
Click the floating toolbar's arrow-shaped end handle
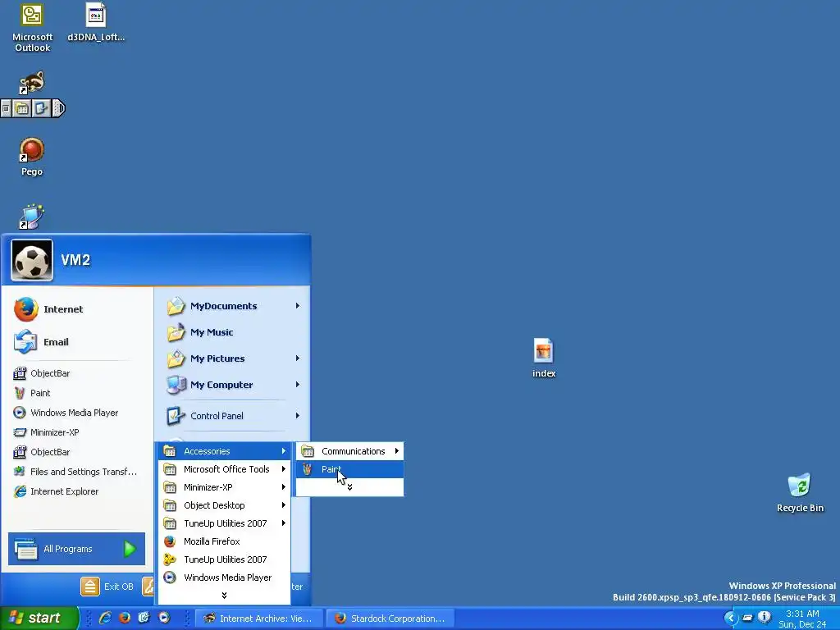(x=58, y=109)
